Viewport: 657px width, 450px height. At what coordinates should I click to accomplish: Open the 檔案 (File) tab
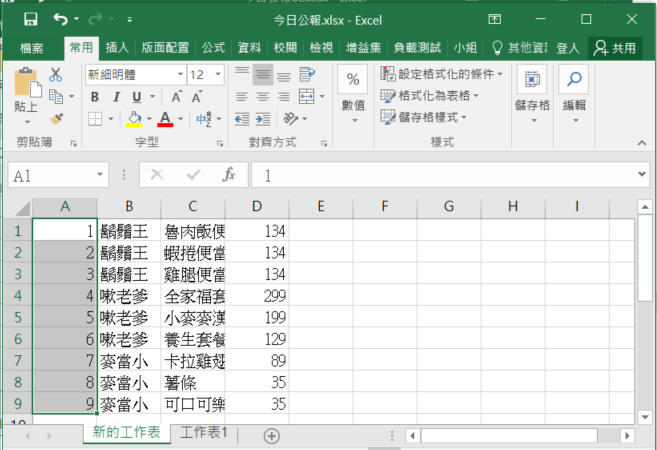coord(32,48)
